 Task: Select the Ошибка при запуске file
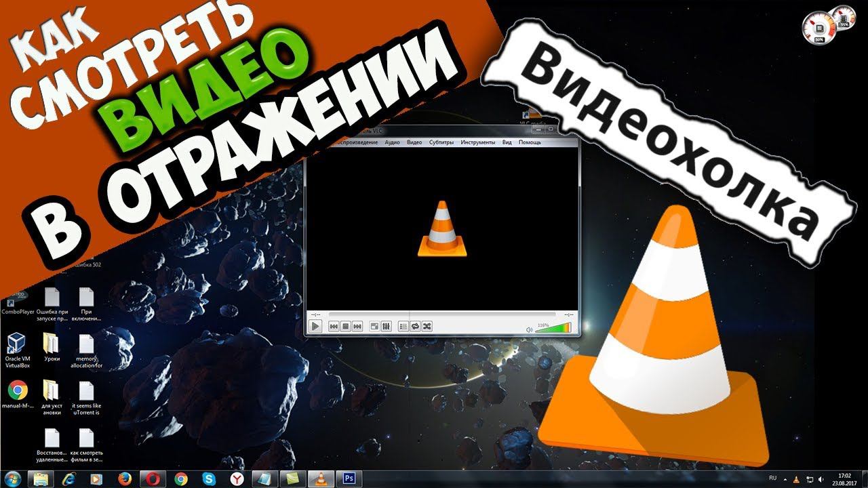point(52,304)
